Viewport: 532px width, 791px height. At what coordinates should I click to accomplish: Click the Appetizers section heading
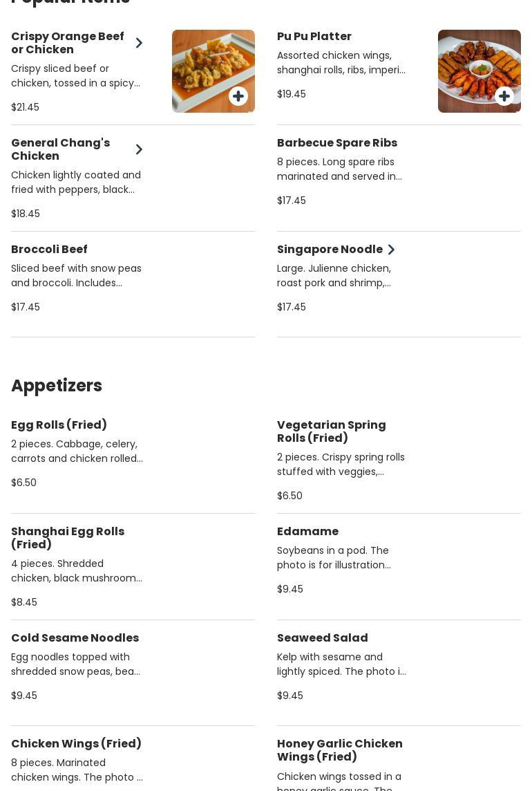tap(57, 386)
